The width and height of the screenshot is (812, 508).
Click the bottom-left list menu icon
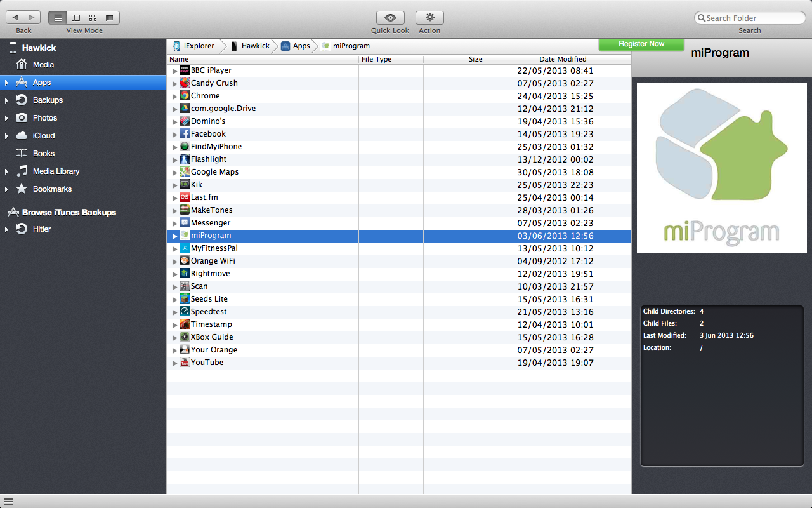[x=8, y=502]
